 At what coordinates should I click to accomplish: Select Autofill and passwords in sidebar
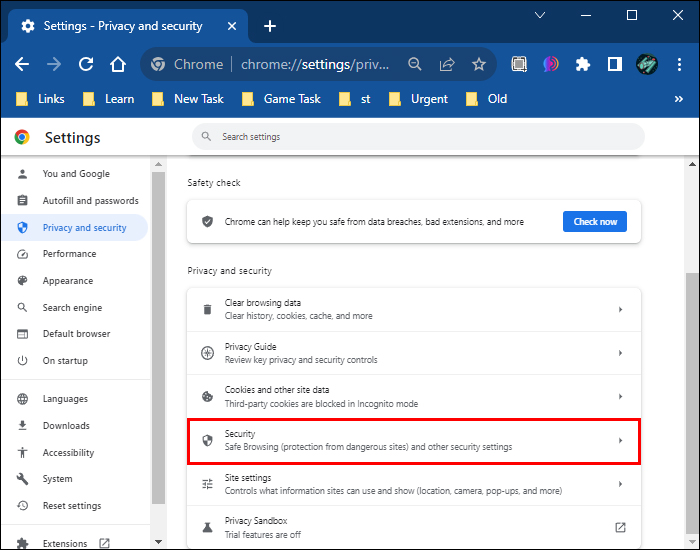coord(90,201)
